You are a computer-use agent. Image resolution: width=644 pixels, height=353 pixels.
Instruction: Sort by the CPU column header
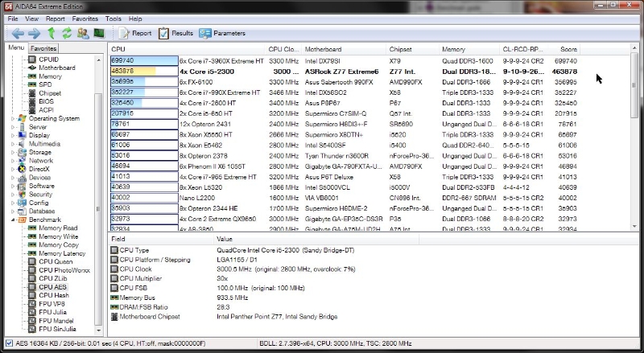point(187,49)
